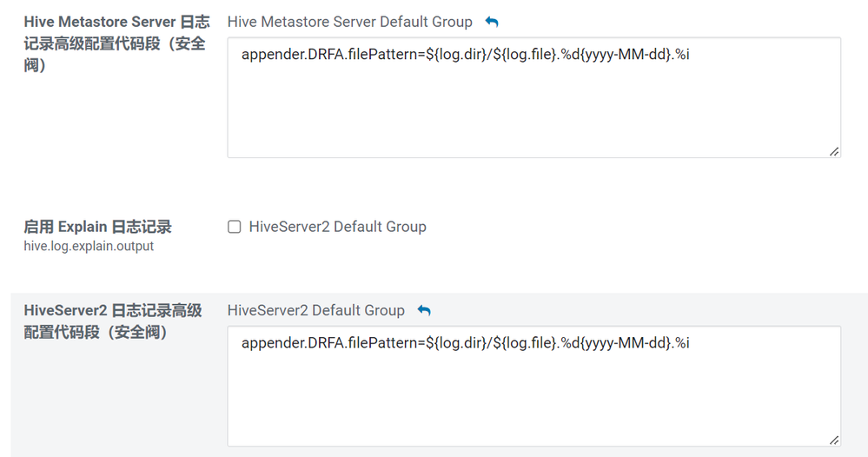Click HiveServer2 Default Group label above snippet textarea
This screenshot has height=457, width=868.
[316, 310]
